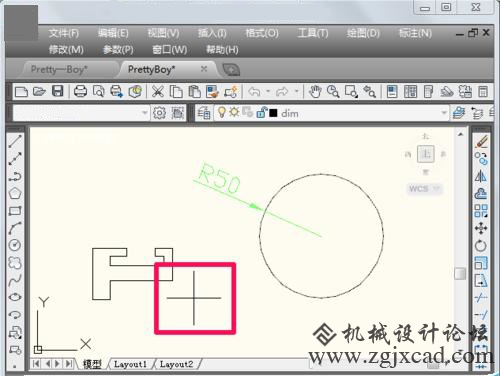501x377 pixels.
Task: Open the 修改(M) menu
Action: [x=66, y=50]
